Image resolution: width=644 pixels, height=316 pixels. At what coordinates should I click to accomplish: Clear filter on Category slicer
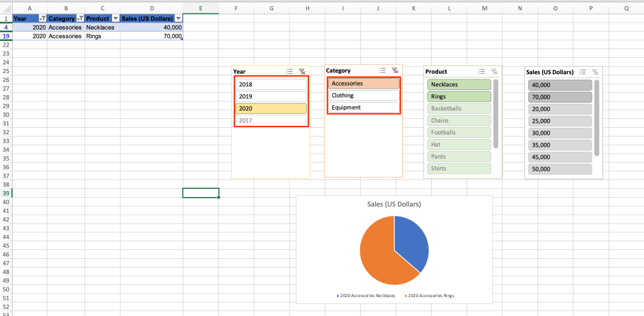point(395,71)
